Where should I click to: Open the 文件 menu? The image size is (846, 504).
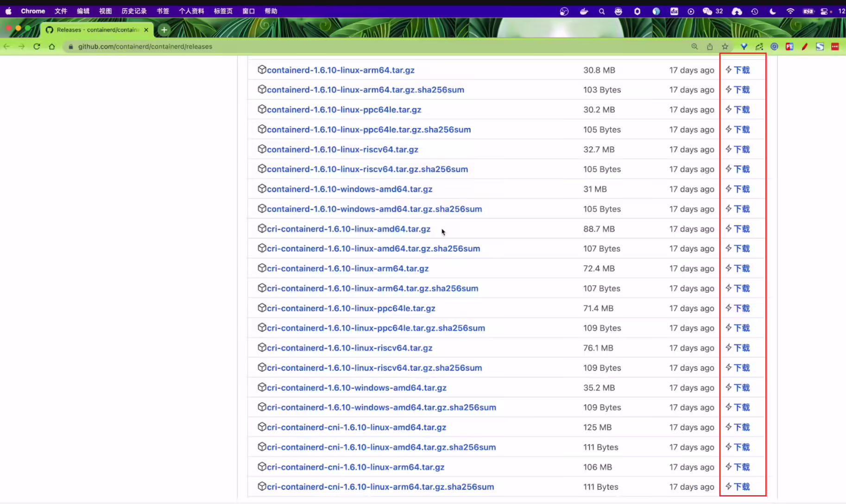tap(61, 11)
